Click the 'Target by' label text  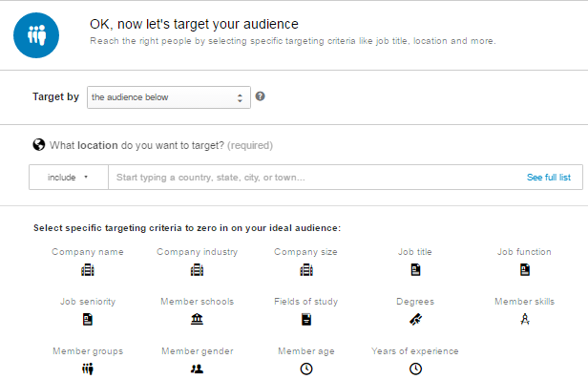[55, 96]
